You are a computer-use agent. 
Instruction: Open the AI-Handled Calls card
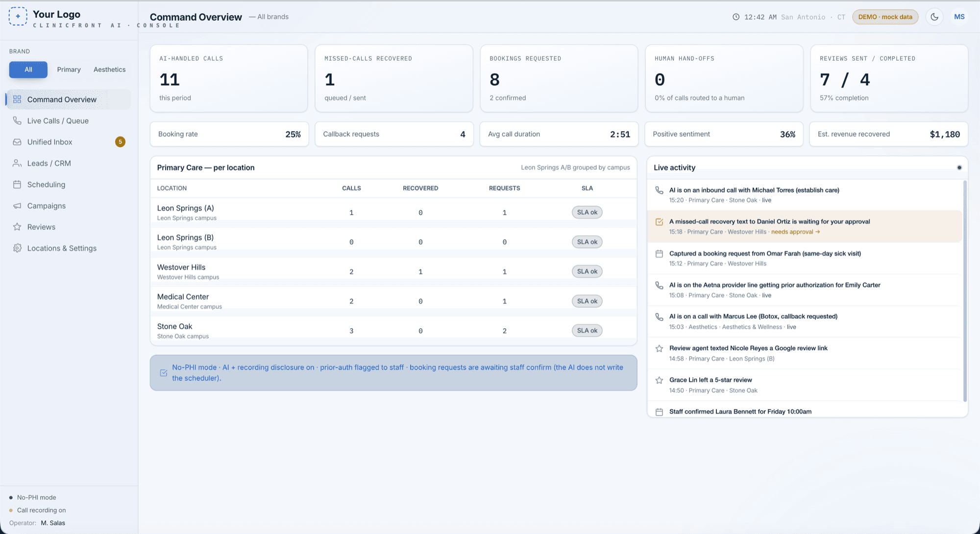(229, 78)
